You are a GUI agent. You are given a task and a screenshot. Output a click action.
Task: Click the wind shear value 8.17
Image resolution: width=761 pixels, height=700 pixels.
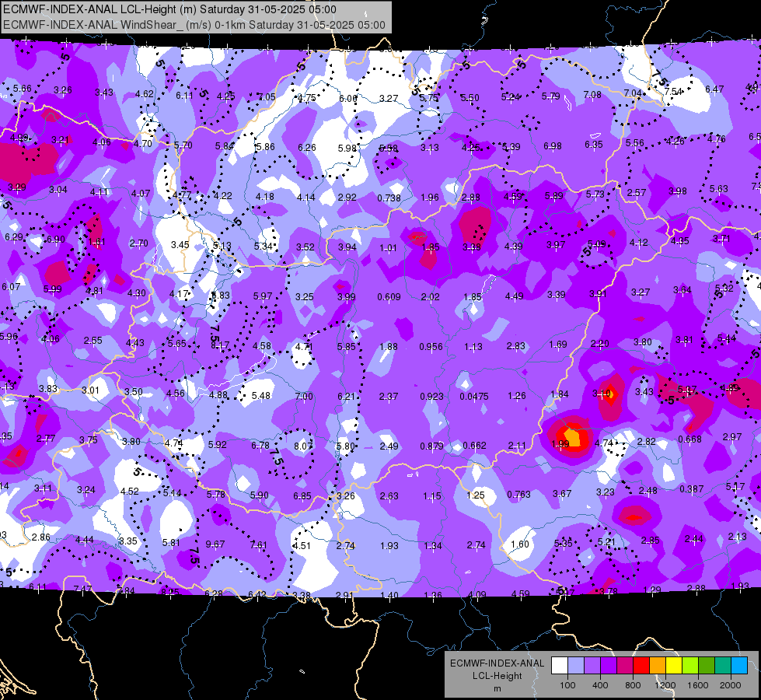pos(220,346)
